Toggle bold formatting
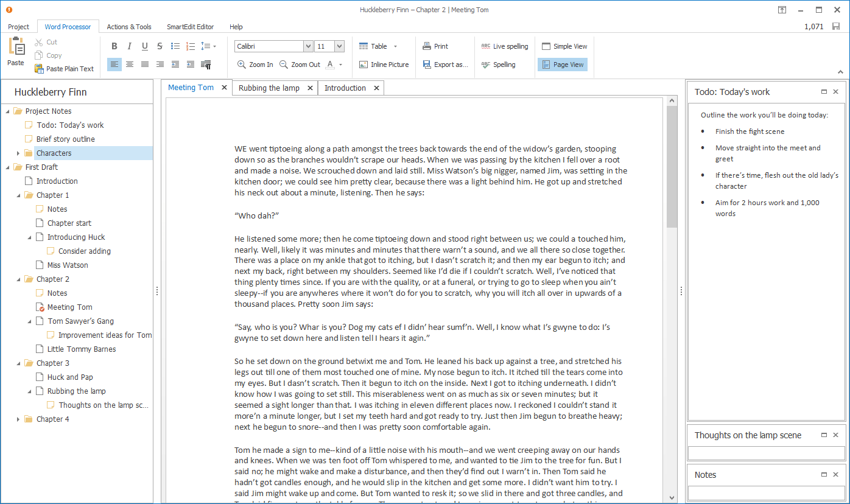This screenshot has height=504, width=850. 114,46
